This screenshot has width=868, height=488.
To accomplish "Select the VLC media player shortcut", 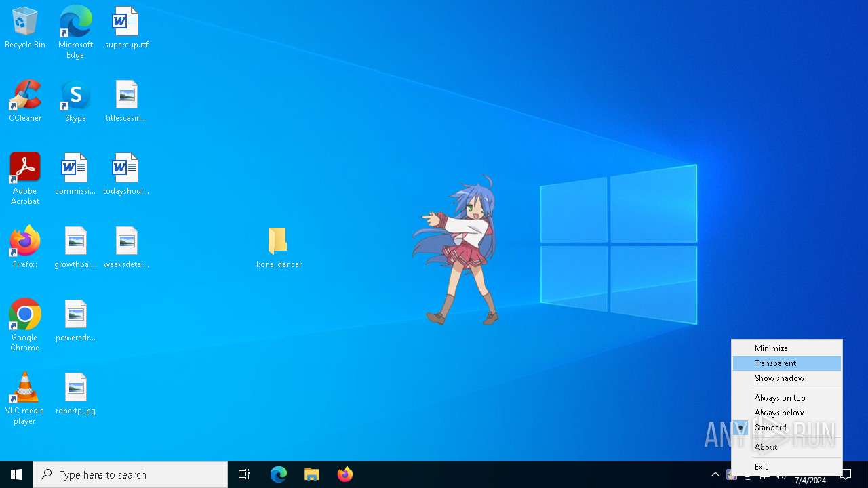I will tap(25, 399).
